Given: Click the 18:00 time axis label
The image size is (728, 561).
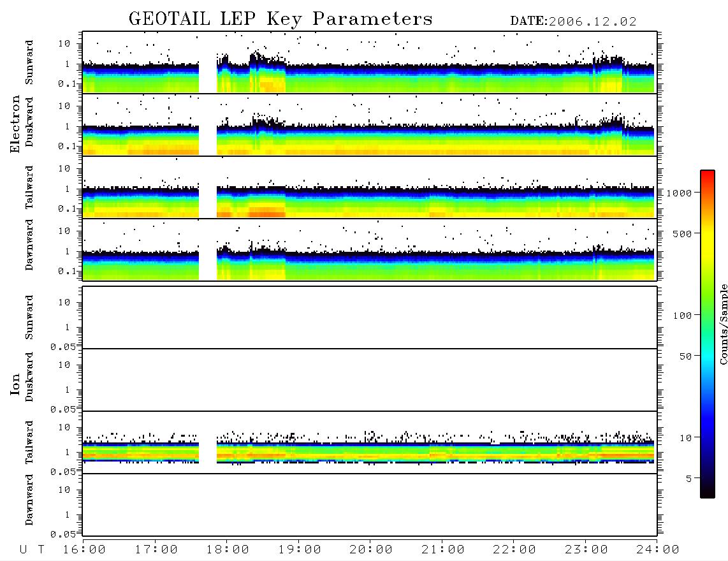Looking at the screenshot, I should tap(228, 550).
